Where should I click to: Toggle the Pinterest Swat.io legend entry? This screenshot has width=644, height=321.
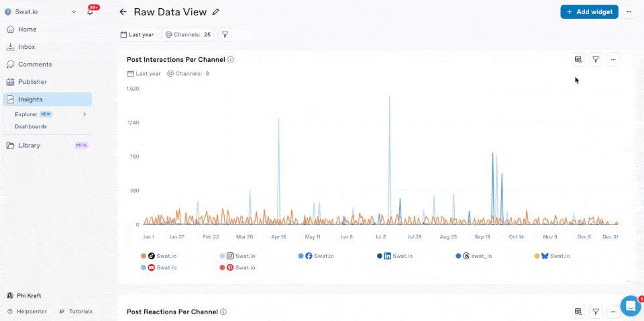coord(237,267)
